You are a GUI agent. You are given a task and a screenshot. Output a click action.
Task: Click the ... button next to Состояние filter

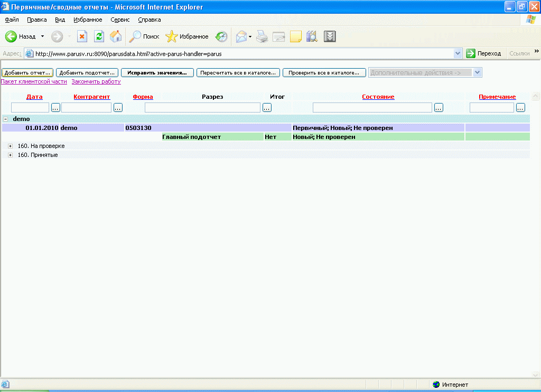tap(439, 108)
